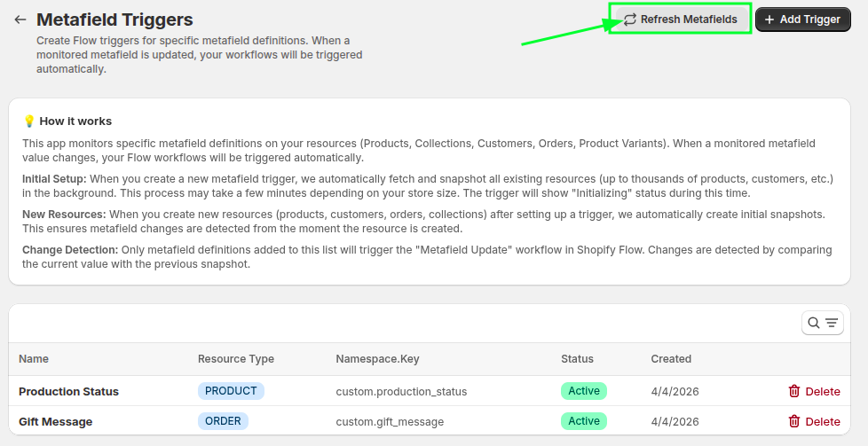This screenshot has width=868, height=446.
Task: Click the Add Trigger button
Action: [802, 20]
